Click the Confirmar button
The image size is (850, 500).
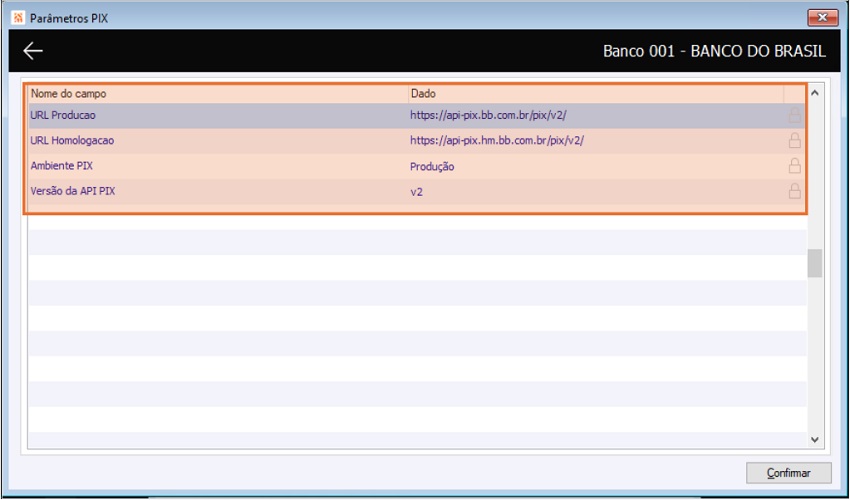(x=789, y=473)
